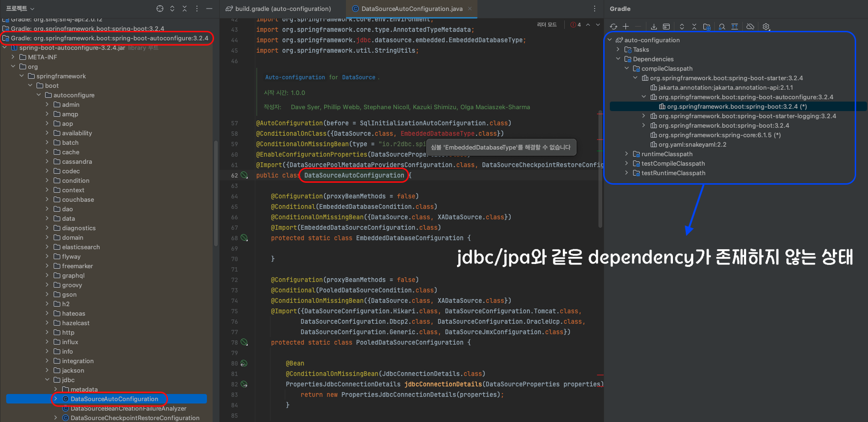Select org.yaml:snakeyaml:2.2 dependency
Image resolution: width=868 pixels, height=422 pixels.
click(x=692, y=144)
